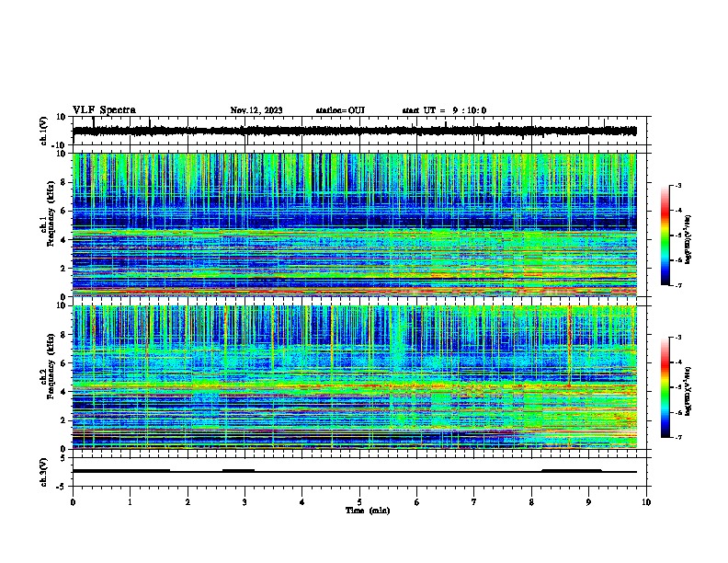Click the 'ch.1(V)' waveform axis label

click(44, 131)
